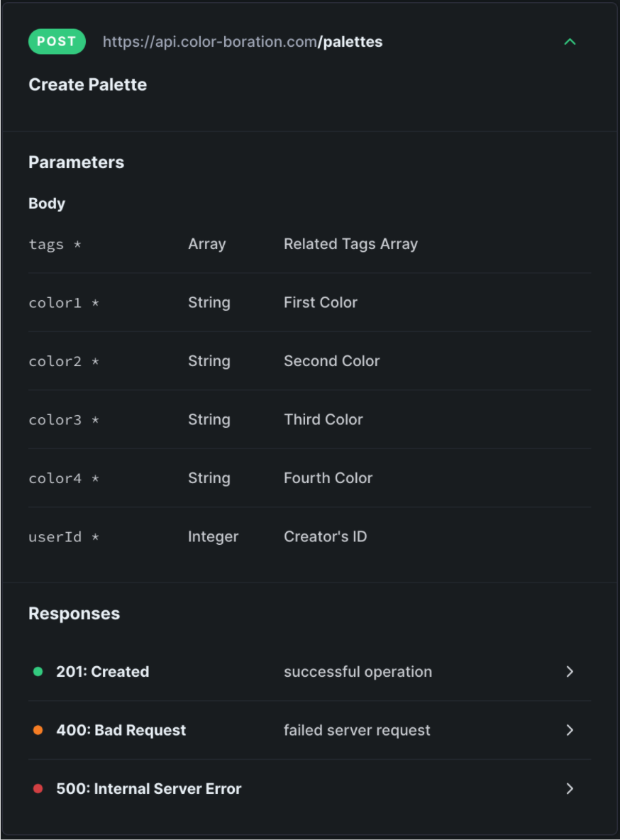The width and height of the screenshot is (620, 840).
Task: Click the green POST method badge
Action: (x=57, y=42)
